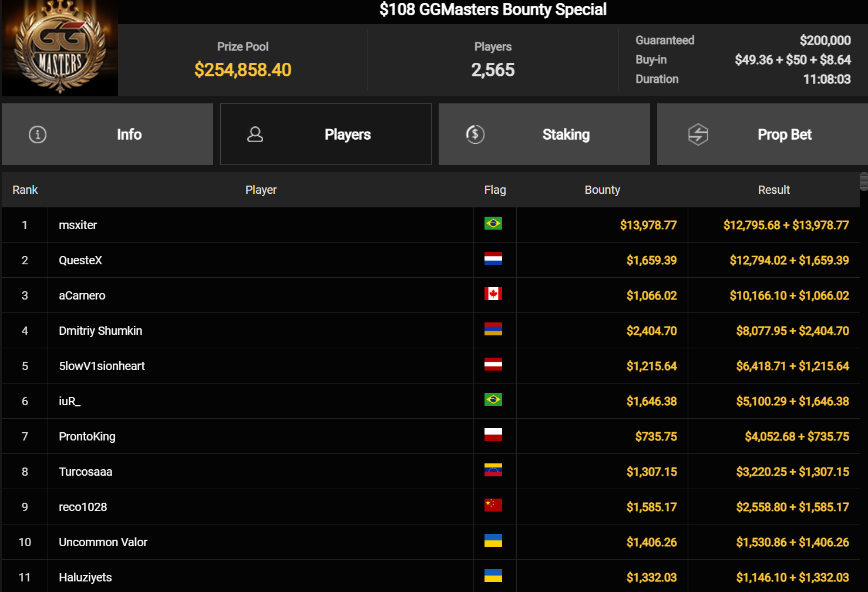Select player 5lowV1sionheart
This screenshot has width=868, height=592.
tap(102, 366)
